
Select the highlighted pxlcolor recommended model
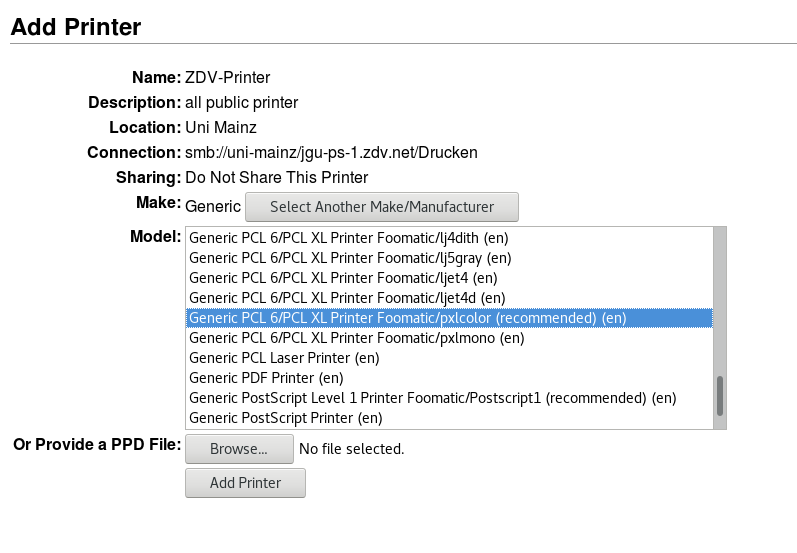tap(449, 318)
